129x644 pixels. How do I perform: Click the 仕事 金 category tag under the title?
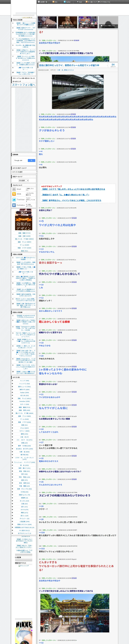pyautogui.click(x=60, y=70)
